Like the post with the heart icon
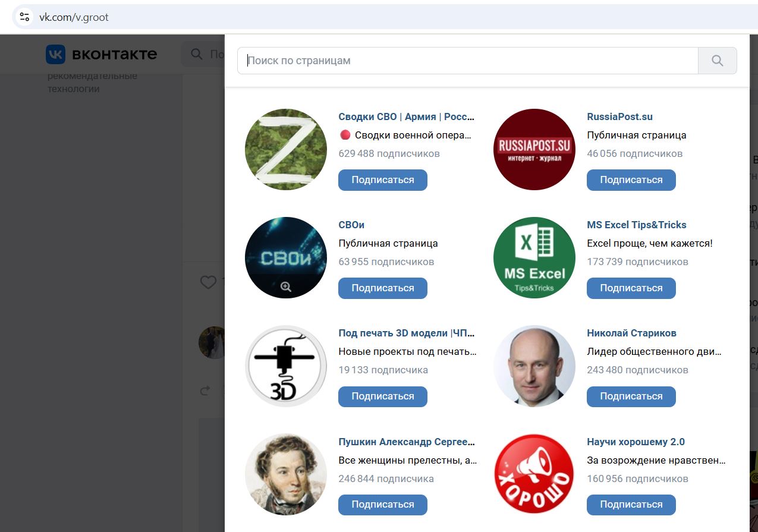Screen dimensions: 758x532 tap(208, 282)
